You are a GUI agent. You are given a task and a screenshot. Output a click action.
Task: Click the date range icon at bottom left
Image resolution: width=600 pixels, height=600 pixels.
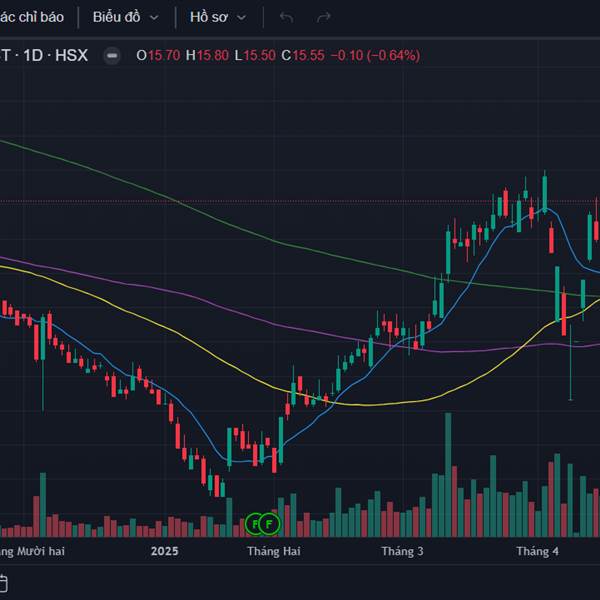coord(3,583)
